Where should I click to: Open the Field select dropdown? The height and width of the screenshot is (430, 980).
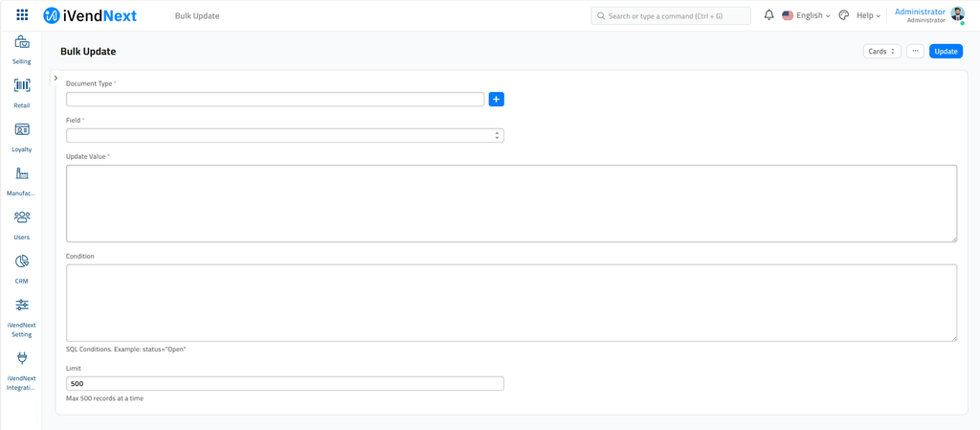click(285, 136)
